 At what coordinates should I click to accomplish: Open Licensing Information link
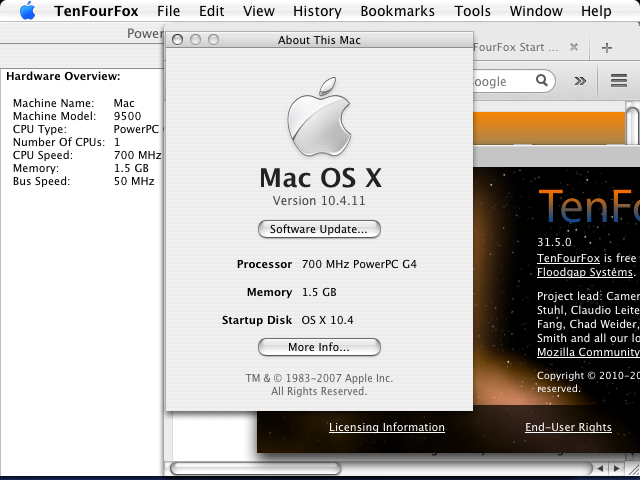[x=387, y=427]
